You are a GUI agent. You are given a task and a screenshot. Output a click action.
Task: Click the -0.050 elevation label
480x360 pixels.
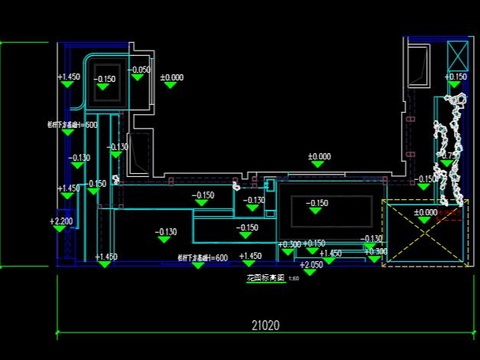pyautogui.click(x=139, y=70)
